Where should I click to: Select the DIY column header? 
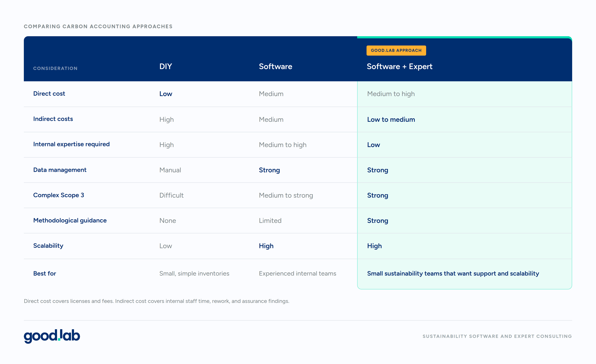point(166,66)
